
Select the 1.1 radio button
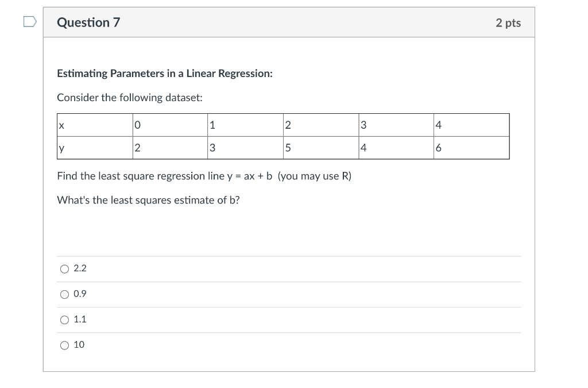64,320
